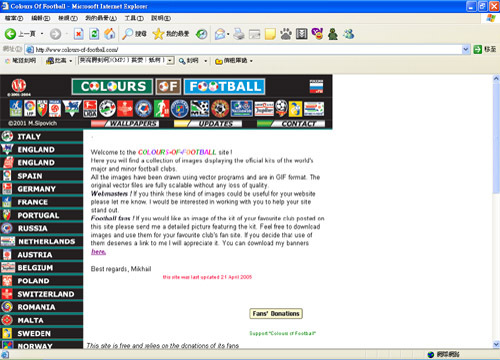Select FRANCE in the sidebar

point(41,202)
